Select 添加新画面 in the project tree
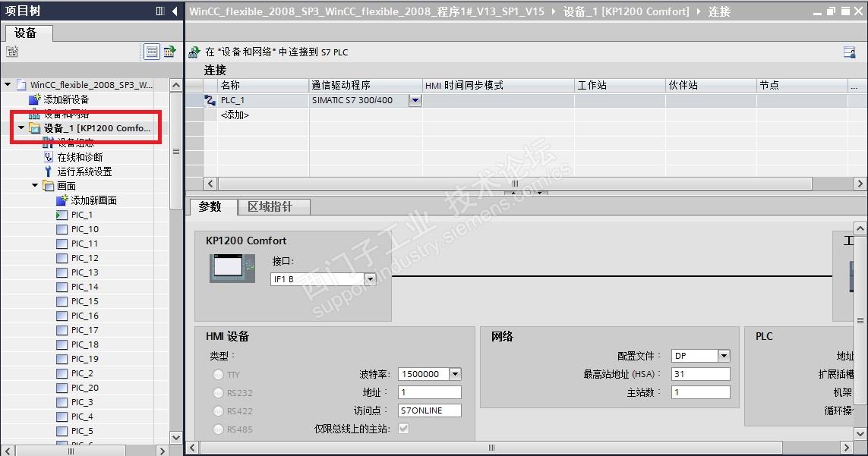 tap(94, 200)
